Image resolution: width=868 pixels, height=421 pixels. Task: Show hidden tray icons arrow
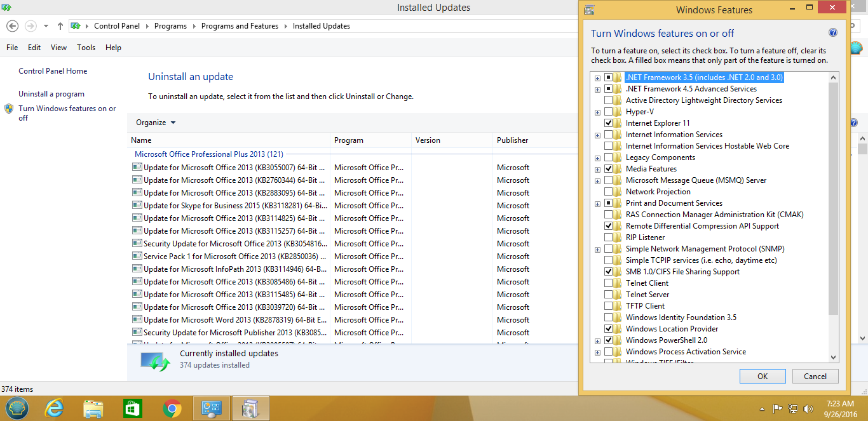pos(762,409)
